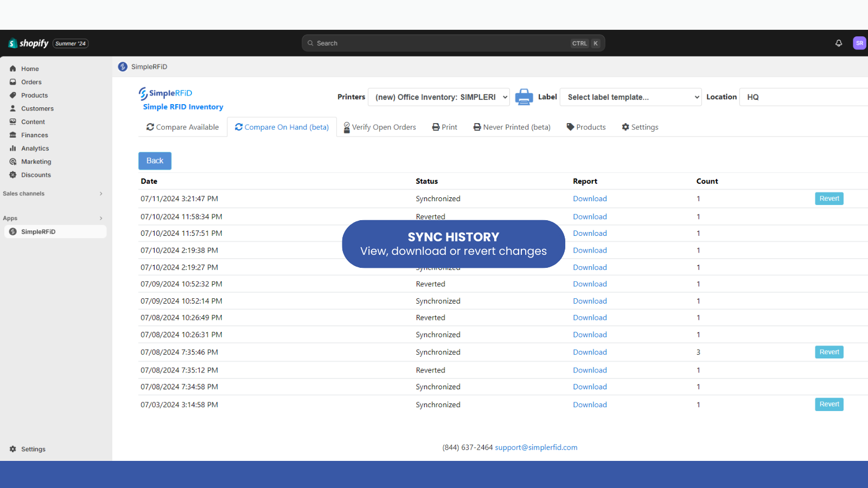Screen dimensions: 868x488
Task: Open the Print tab
Action: click(x=445, y=127)
